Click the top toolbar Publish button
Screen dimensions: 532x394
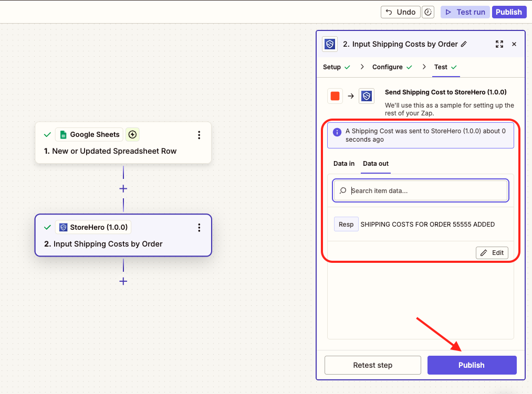point(509,12)
